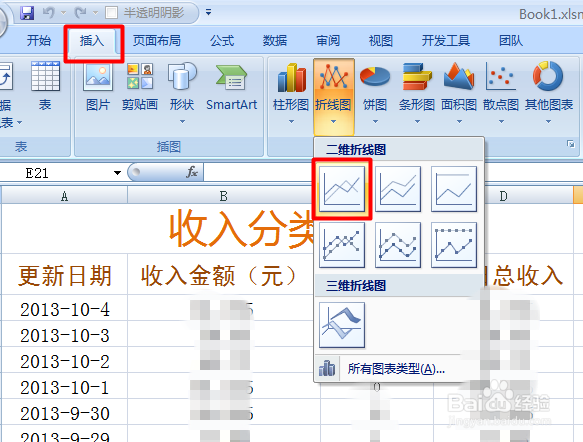This screenshot has width=583, height=442.
Task: Expand the dropdown arrow under 形状
Action: 182,122
